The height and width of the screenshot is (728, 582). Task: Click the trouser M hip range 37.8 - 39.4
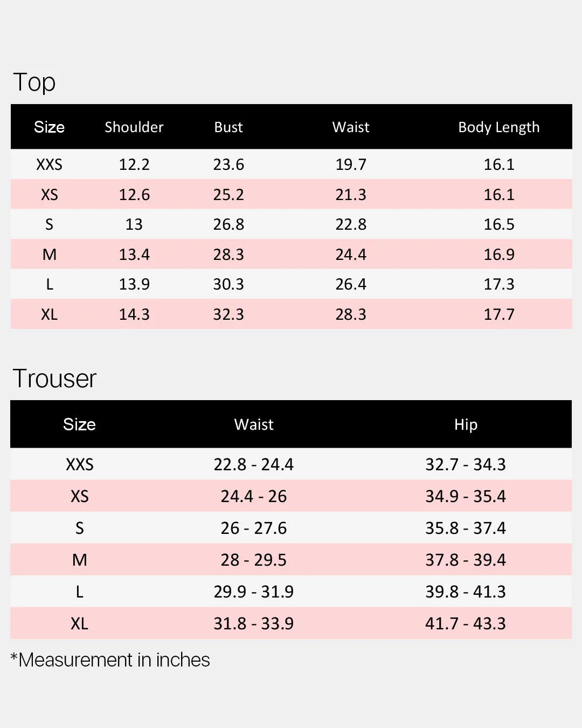coord(466,560)
